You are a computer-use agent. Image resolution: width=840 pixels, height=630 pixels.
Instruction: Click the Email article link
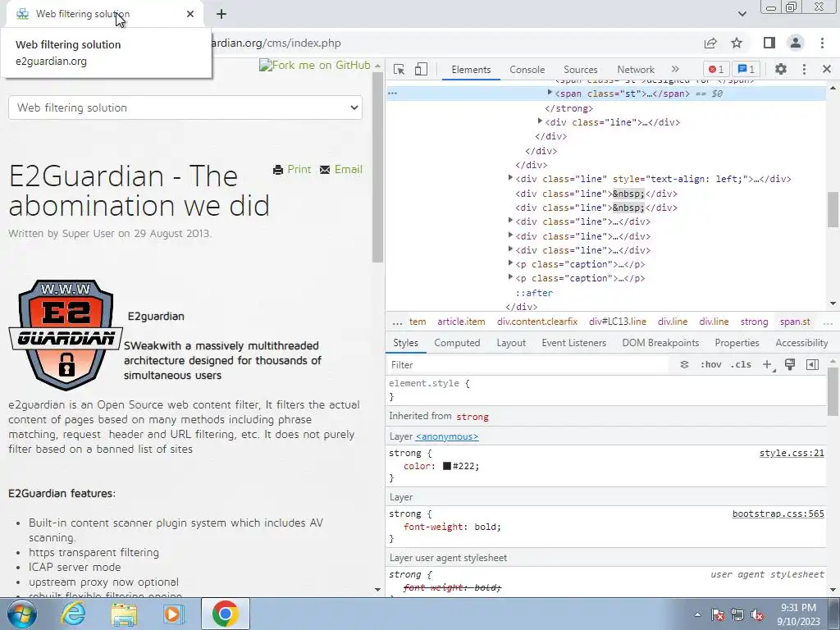tap(341, 169)
